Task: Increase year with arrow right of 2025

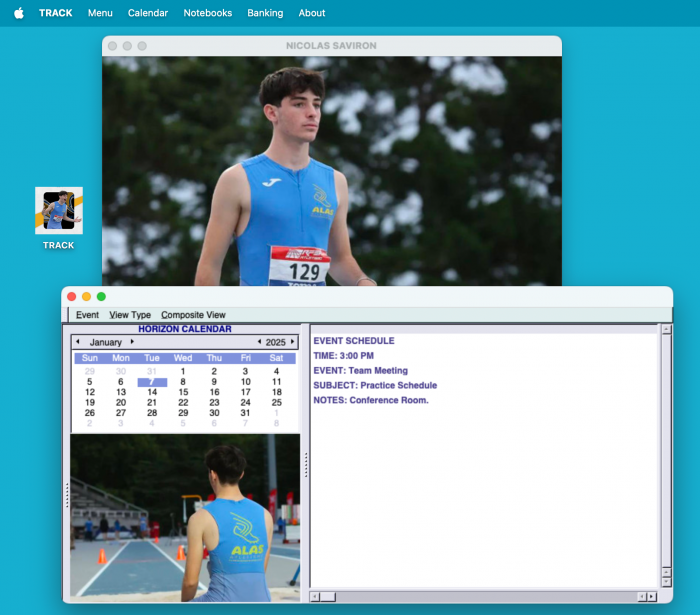Action: coord(292,342)
